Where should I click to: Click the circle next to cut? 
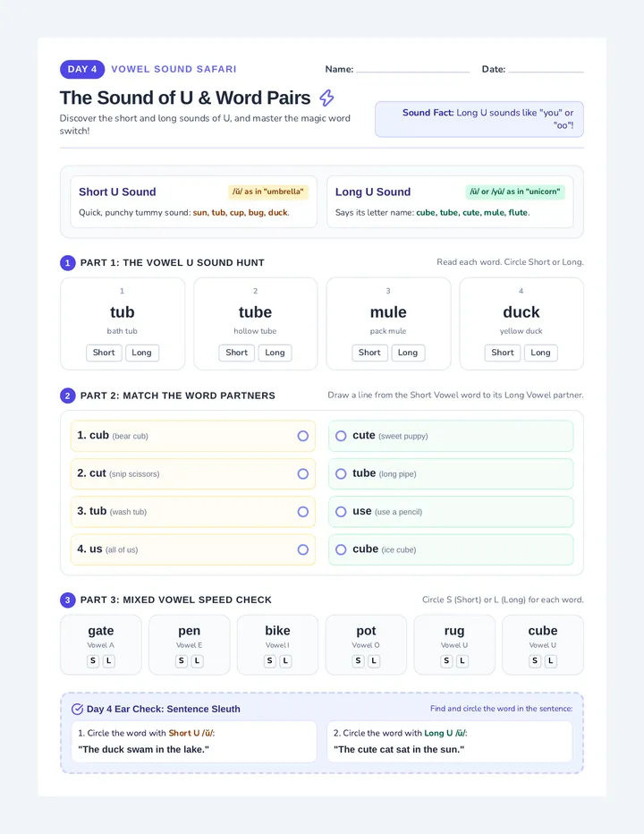tap(303, 474)
